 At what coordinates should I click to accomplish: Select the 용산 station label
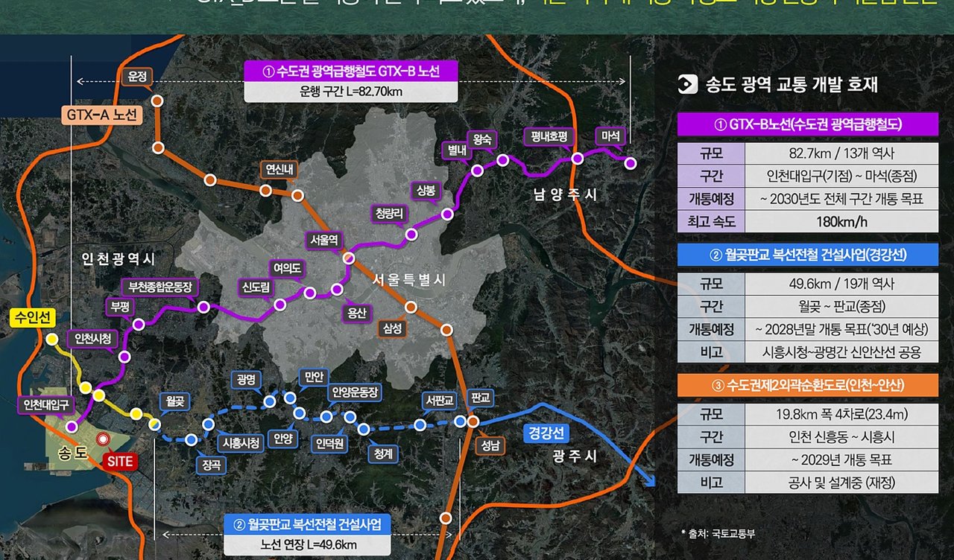click(x=356, y=314)
